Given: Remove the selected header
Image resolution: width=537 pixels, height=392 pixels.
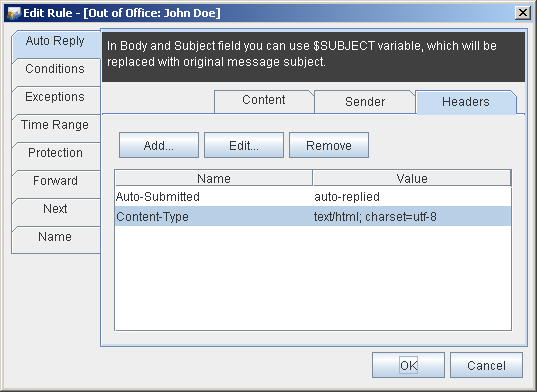Looking at the screenshot, I should pos(329,145).
